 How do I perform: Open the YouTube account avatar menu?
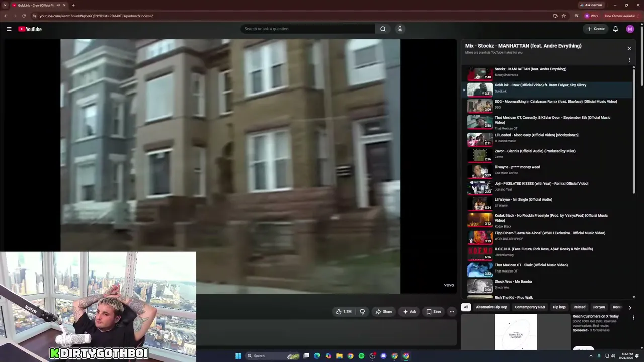tap(630, 29)
